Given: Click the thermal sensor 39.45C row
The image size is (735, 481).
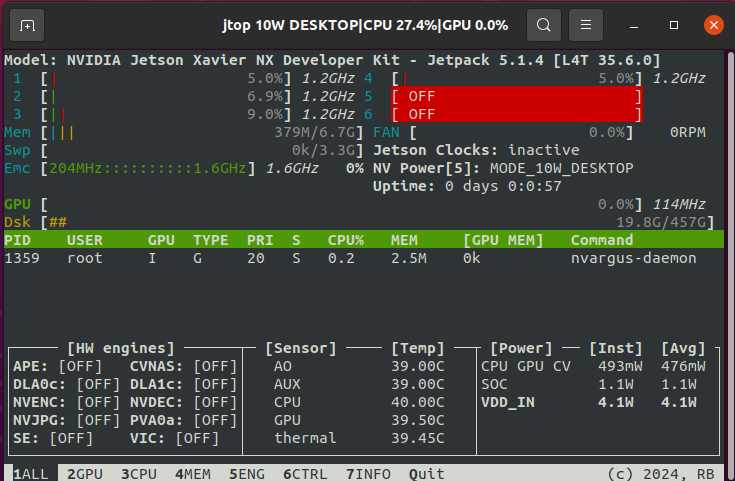Looking at the screenshot, I should pos(359,438).
